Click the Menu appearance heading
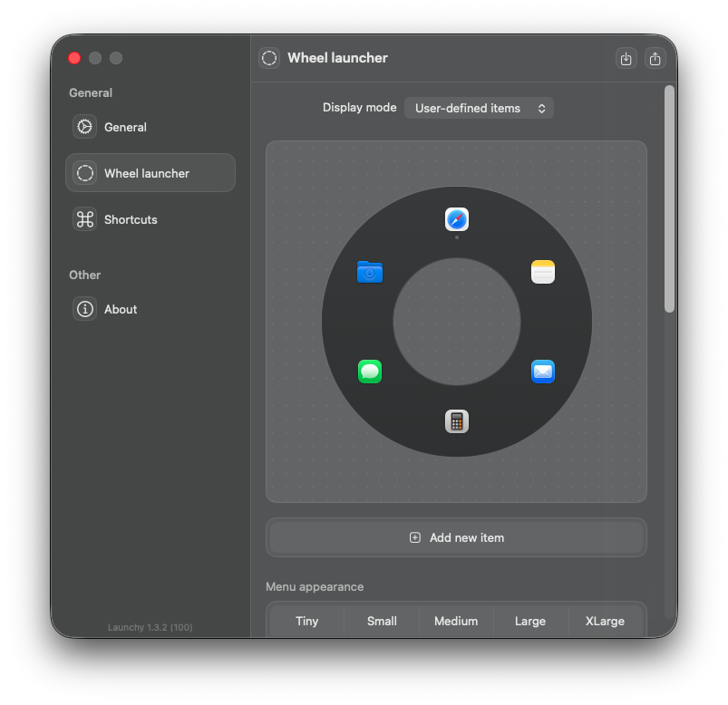This screenshot has width=728, height=705. pyautogui.click(x=315, y=586)
